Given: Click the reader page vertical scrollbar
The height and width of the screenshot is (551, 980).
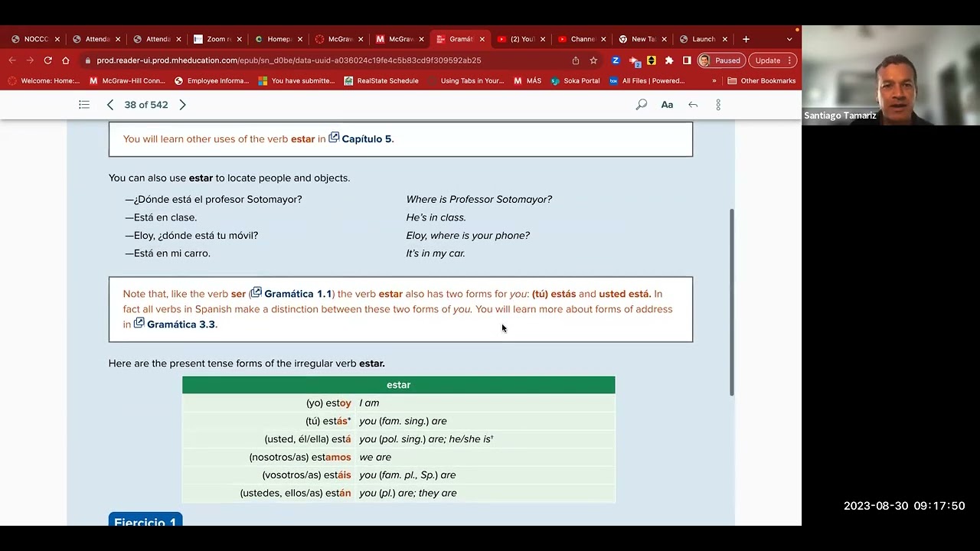Looking at the screenshot, I should click(733, 302).
